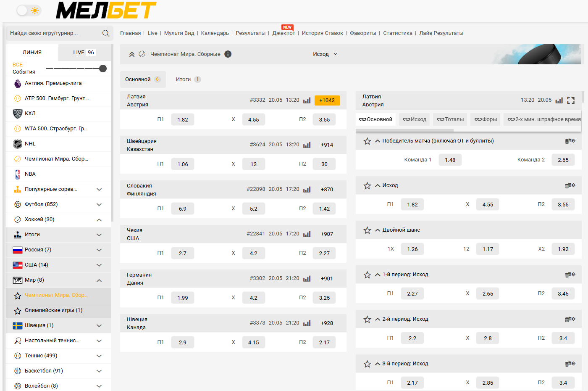The height and width of the screenshot is (391, 588).
Task: Open the Результаты page
Action: coord(250,33)
